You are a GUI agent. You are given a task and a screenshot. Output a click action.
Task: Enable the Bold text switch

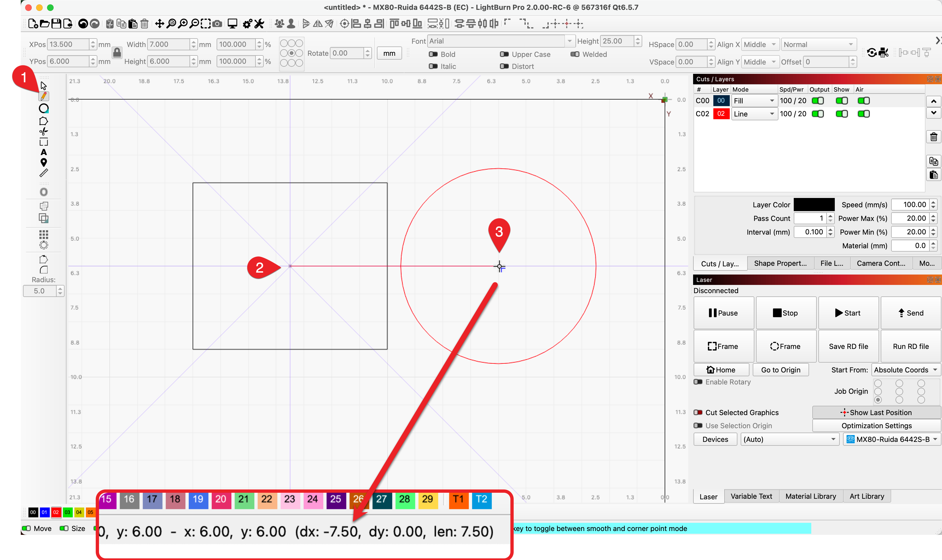click(x=433, y=54)
